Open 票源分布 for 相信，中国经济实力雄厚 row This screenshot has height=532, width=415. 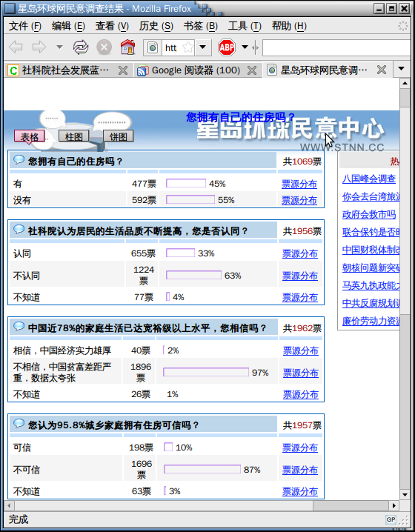click(301, 350)
